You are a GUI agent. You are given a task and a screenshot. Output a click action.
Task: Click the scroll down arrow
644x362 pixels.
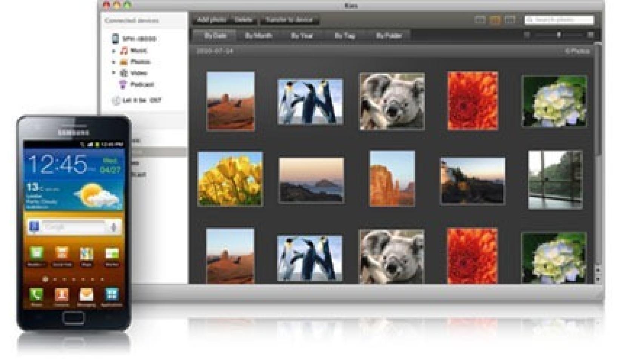pyautogui.click(x=598, y=279)
